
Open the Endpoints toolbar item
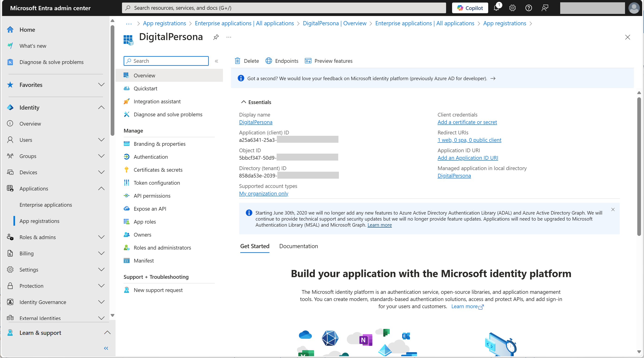[x=282, y=61]
